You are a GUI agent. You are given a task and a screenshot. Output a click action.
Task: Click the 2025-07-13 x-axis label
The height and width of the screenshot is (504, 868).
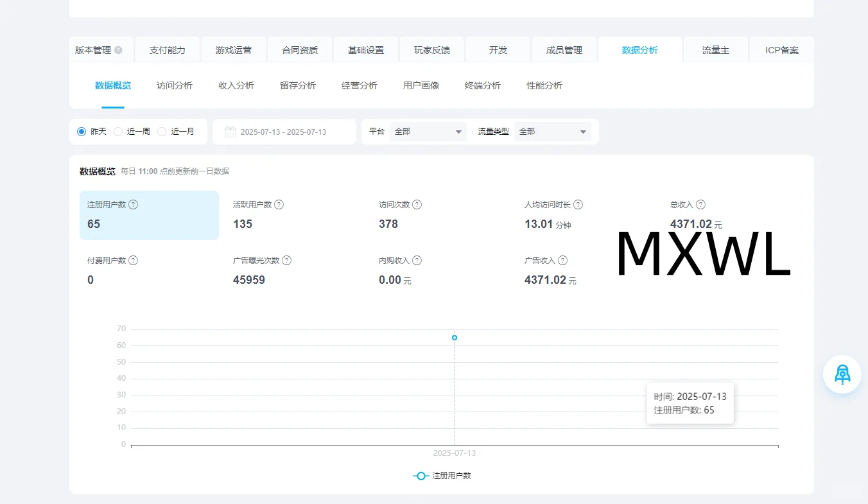[455, 453]
